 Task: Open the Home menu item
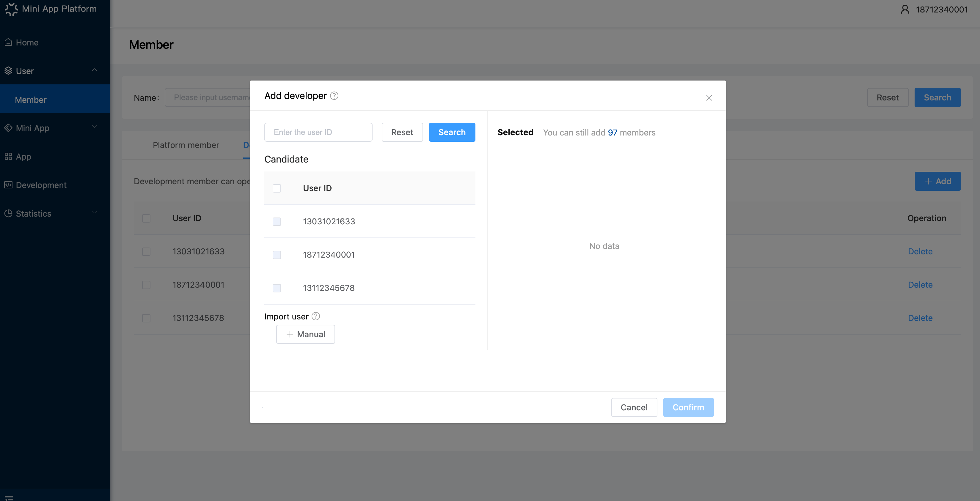click(55, 42)
